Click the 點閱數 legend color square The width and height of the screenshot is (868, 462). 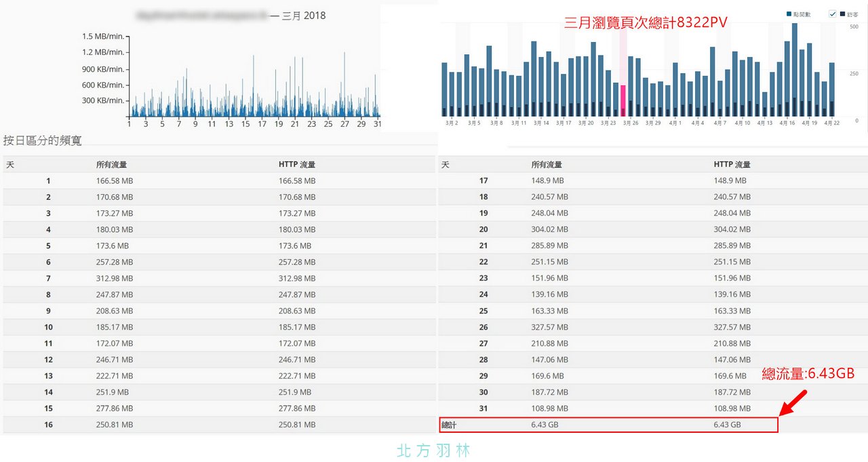coord(789,14)
